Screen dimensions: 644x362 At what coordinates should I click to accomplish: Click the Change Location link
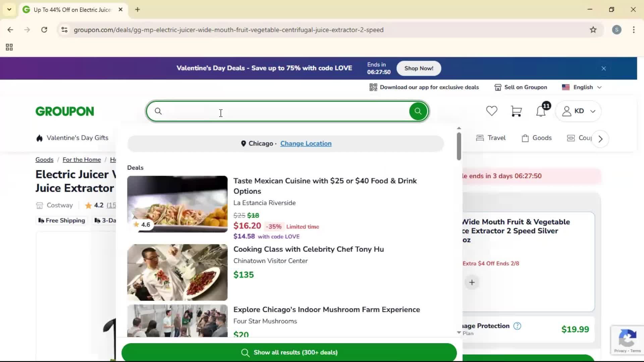[x=306, y=143]
